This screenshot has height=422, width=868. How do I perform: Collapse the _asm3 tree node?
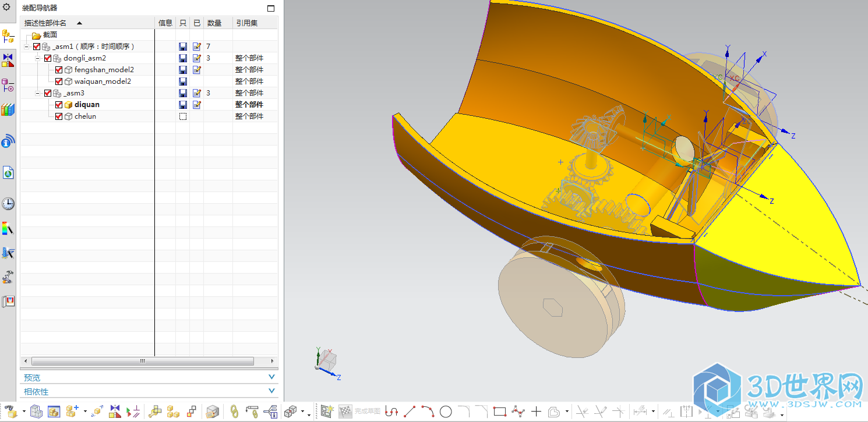[x=38, y=93]
